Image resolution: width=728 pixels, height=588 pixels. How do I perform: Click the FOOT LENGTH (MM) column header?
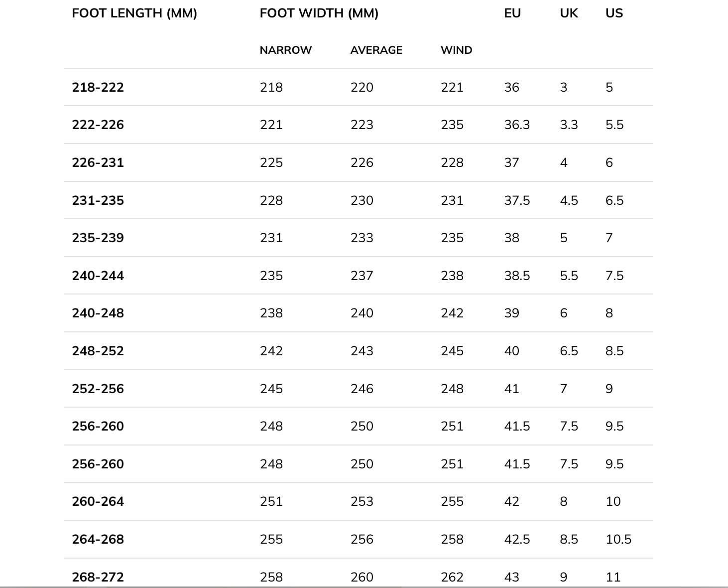(x=134, y=13)
